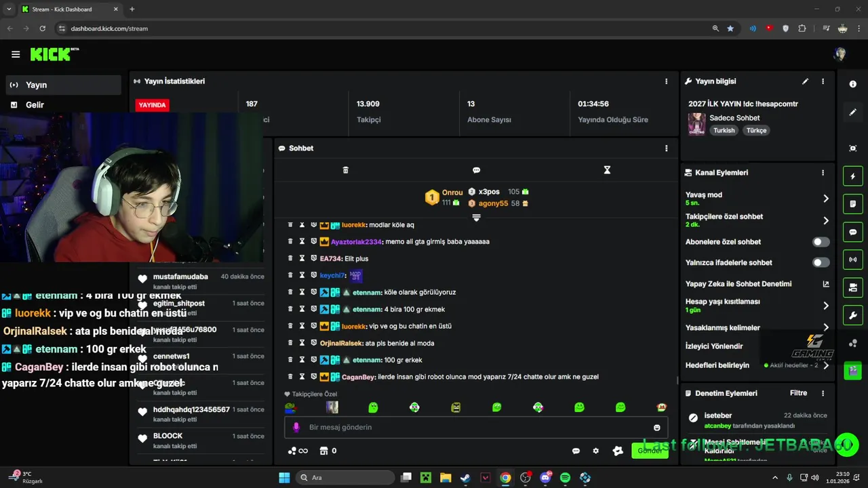This screenshot has width=868, height=488.
Task: Open Yayın bilgisi options menu
Action: (823, 81)
